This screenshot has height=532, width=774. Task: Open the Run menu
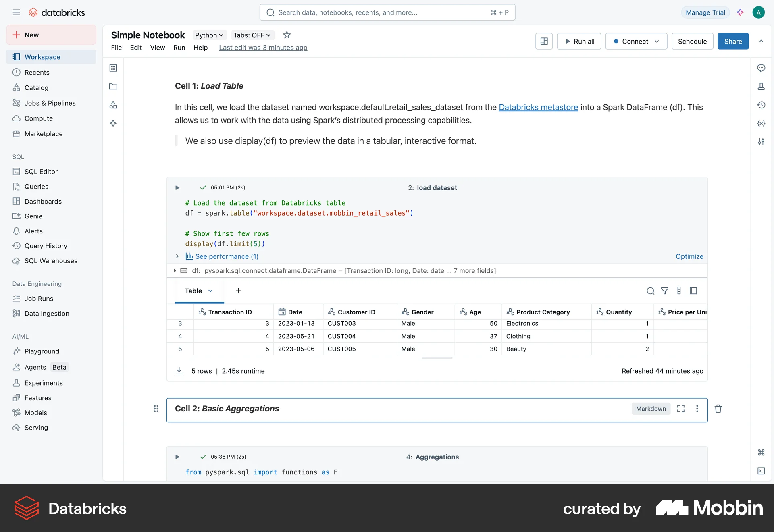[179, 48]
